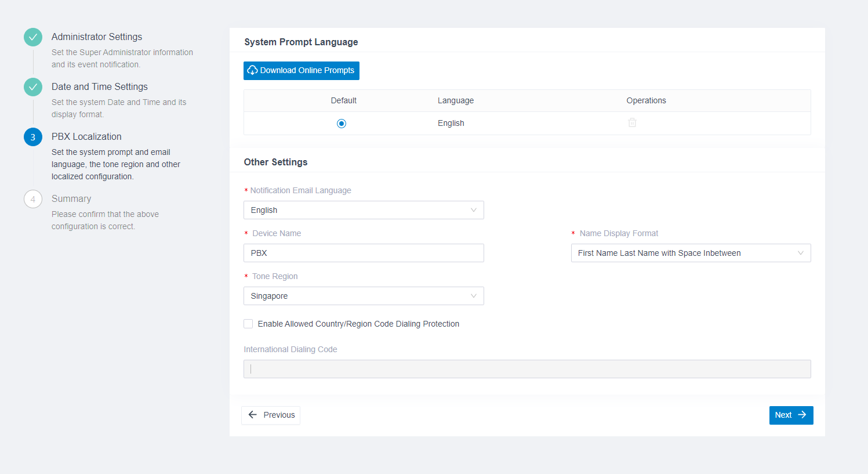
Task: Expand the Name Display Format dropdown
Action: point(691,253)
